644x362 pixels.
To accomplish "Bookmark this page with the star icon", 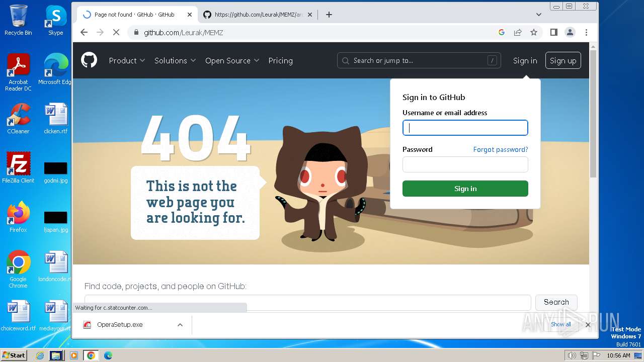I will 534,32.
